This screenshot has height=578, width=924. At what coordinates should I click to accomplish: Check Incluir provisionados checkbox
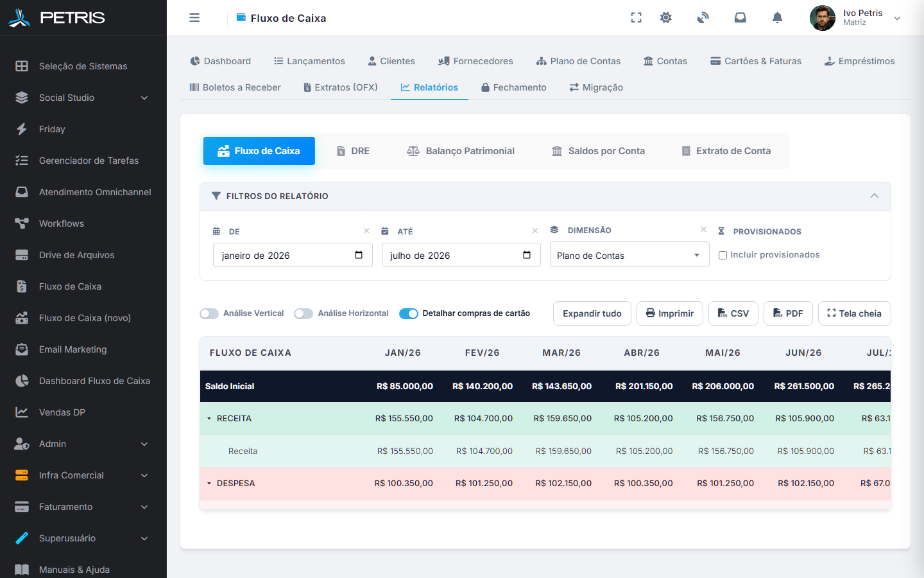pyautogui.click(x=723, y=255)
